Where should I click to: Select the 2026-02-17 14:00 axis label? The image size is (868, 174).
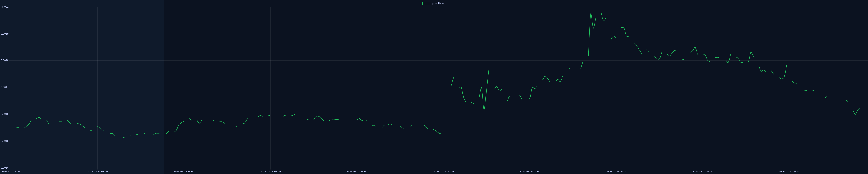357,172
